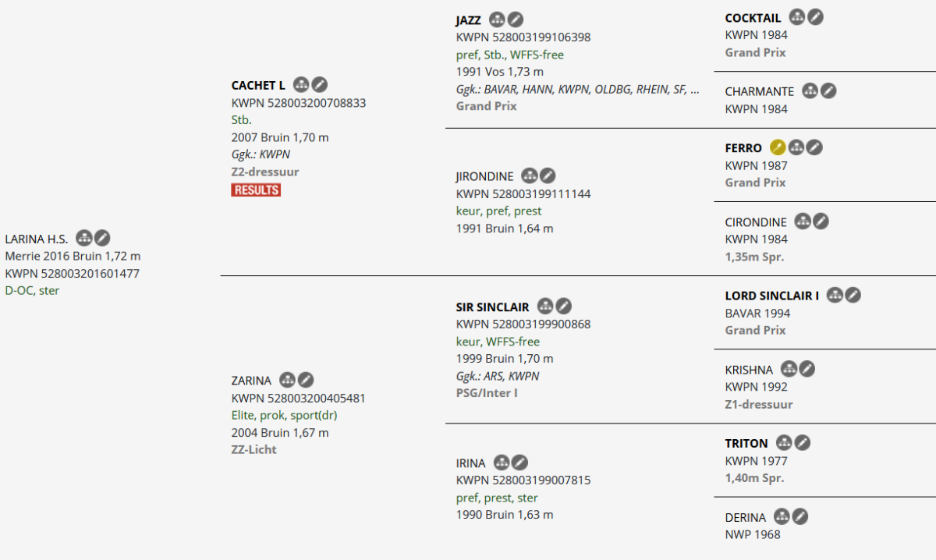Open the JAZZ horse name link
This screenshot has width=936, height=560.
[x=468, y=20]
